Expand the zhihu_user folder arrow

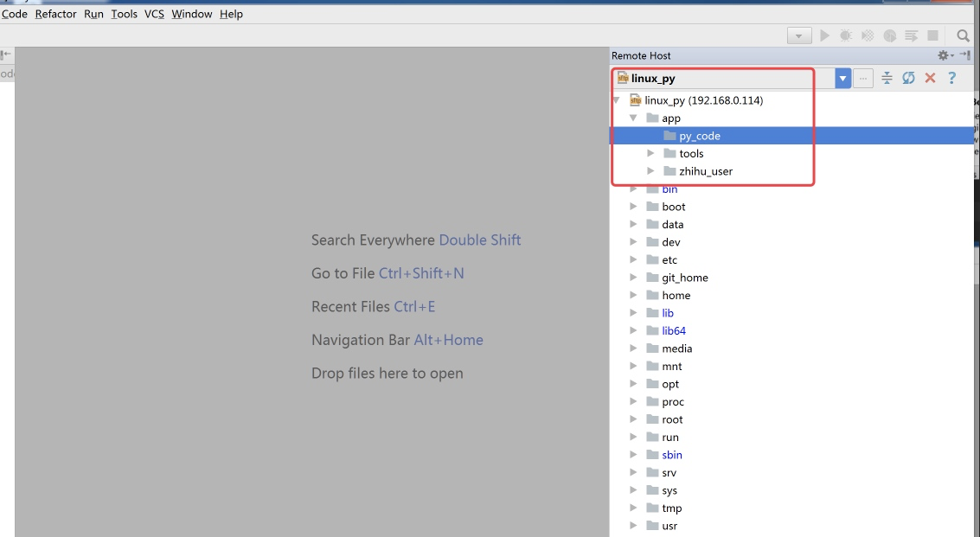point(650,170)
